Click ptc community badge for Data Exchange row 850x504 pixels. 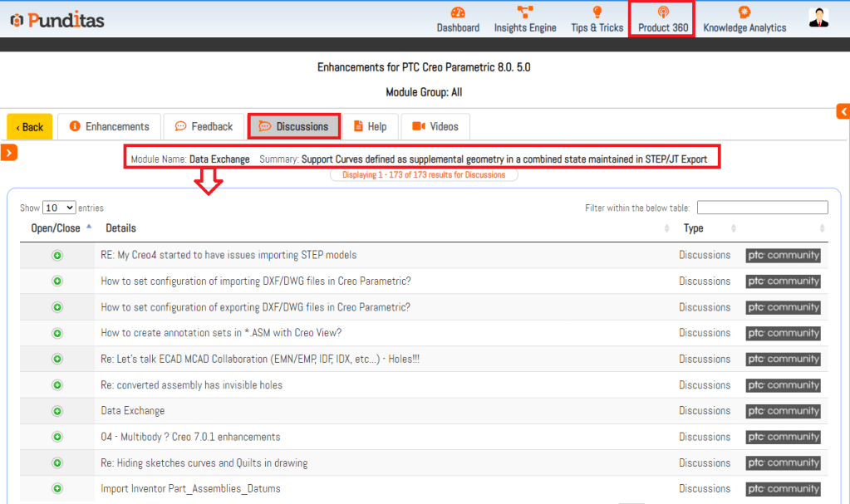(783, 411)
